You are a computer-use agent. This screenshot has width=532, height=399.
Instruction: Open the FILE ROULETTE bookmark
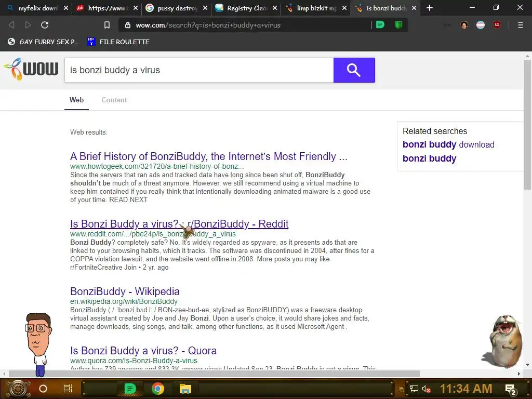click(118, 42)
